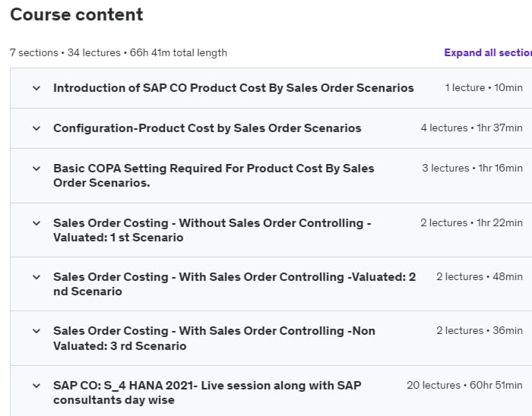Click the Course content heading
This screenshot has height=416, width=532.
pyautogui.click(x=77, y=14)
